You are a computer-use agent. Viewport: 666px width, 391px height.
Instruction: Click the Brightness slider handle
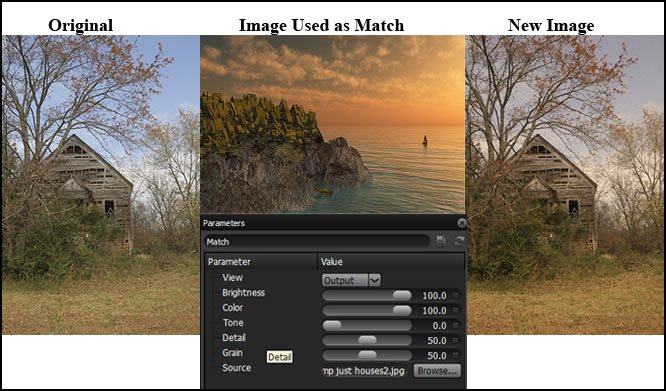tap(402, 295)
